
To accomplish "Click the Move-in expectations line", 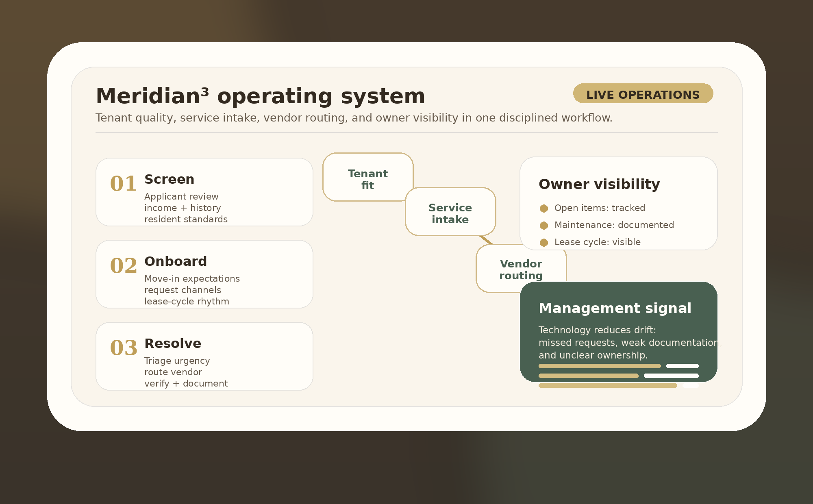I will 192,278.
